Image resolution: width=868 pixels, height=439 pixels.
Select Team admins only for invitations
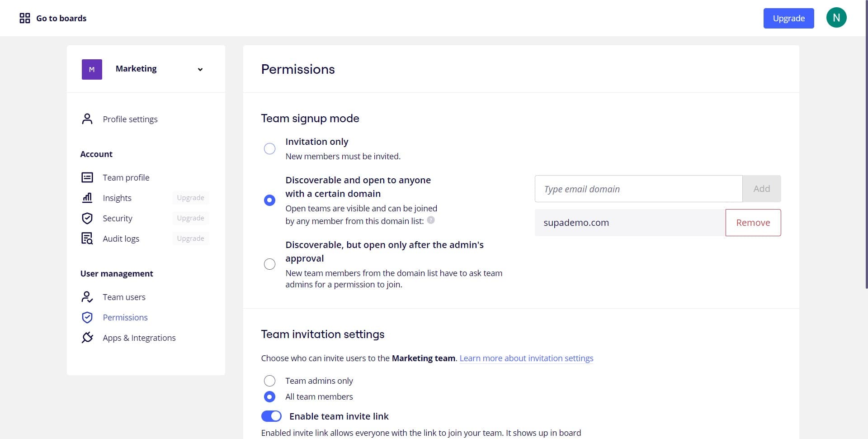(x=270, y=381)
